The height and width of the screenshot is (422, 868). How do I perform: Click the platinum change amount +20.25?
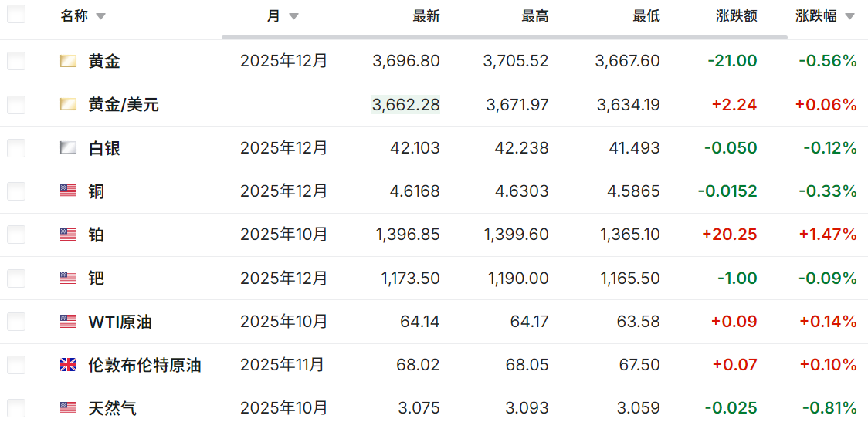[x=730, y=235]
